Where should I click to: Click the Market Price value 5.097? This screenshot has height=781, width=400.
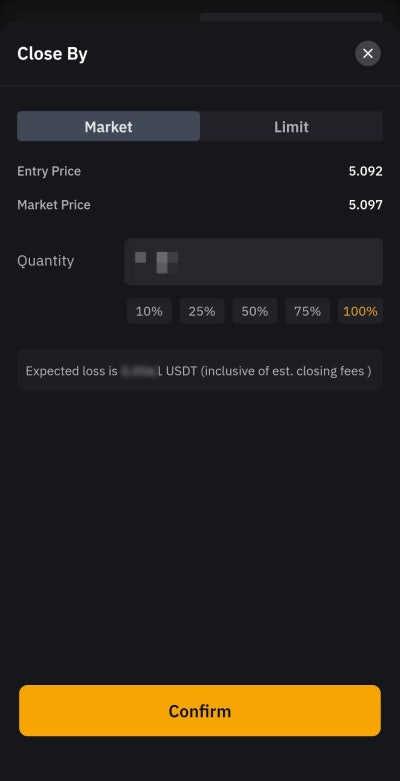click(365, 205)
